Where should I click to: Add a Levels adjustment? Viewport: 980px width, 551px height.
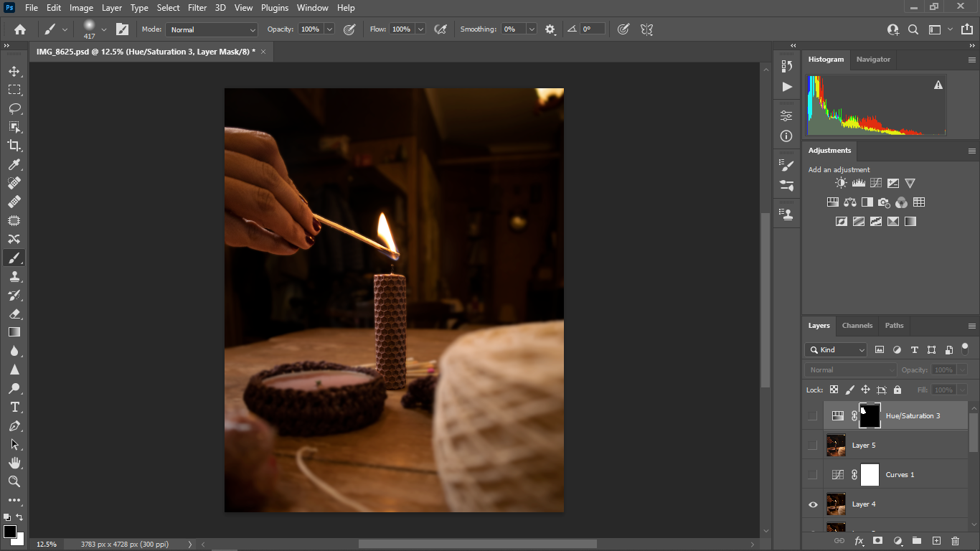pos(858,184)
